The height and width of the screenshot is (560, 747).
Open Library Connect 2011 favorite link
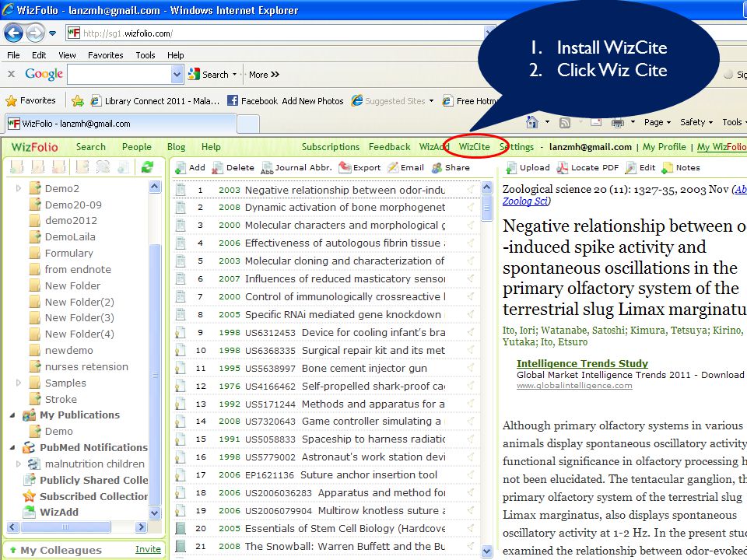pos(155,101)
